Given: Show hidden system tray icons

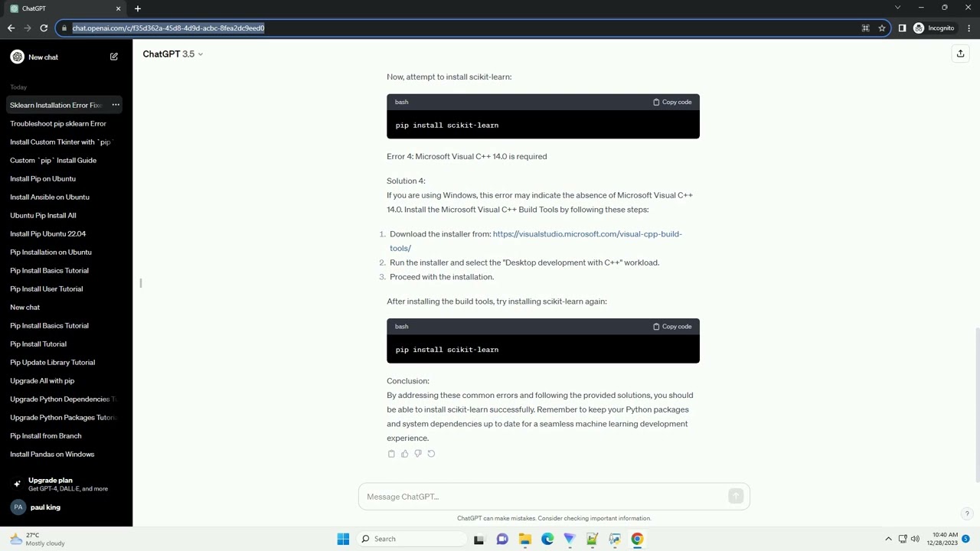Looking at the screenshot, I should 888,539.
